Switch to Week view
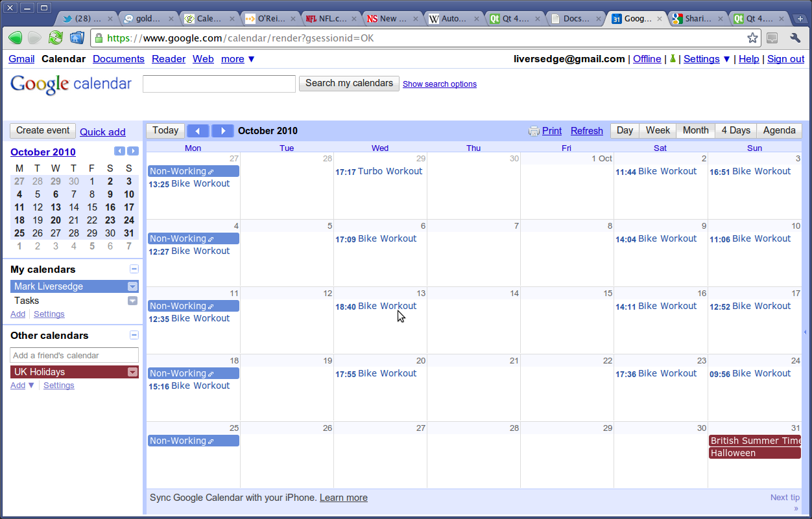This screenshot has height=519, width=812. click(658, 130)
